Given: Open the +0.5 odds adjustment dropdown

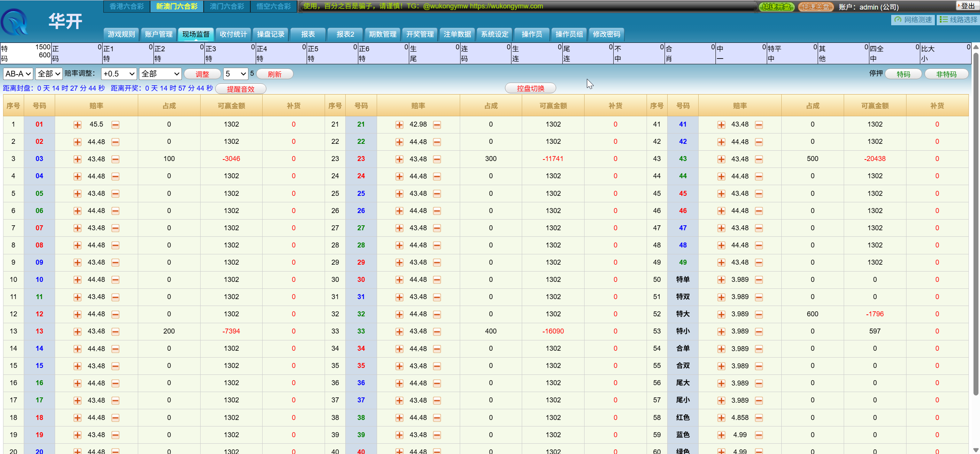Looking at the screenshot, I should pos(119,74).
